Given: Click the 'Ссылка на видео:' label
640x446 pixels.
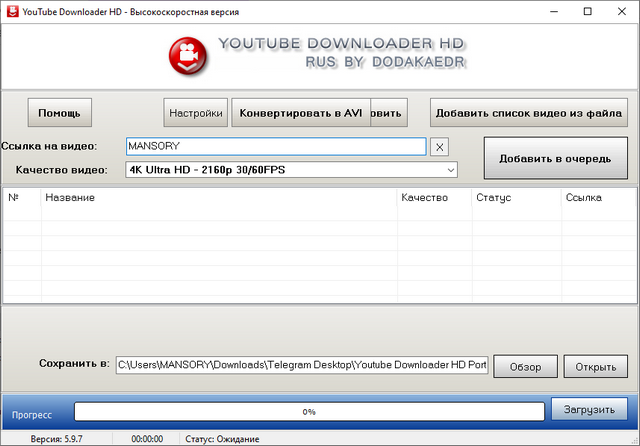Looking at the screenshot, I should click(x=49, y=146).
